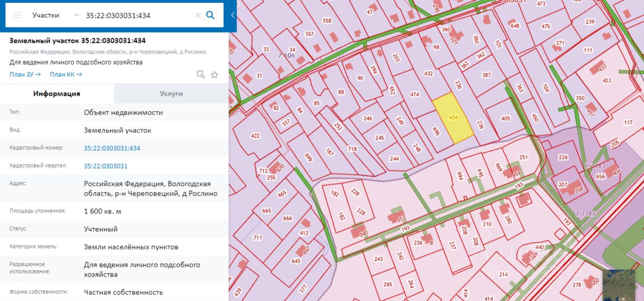Image resolution: width=644 pixels, height=301 pixels.
Task: Select parcel 423 on the map
Action: (606, 80)
